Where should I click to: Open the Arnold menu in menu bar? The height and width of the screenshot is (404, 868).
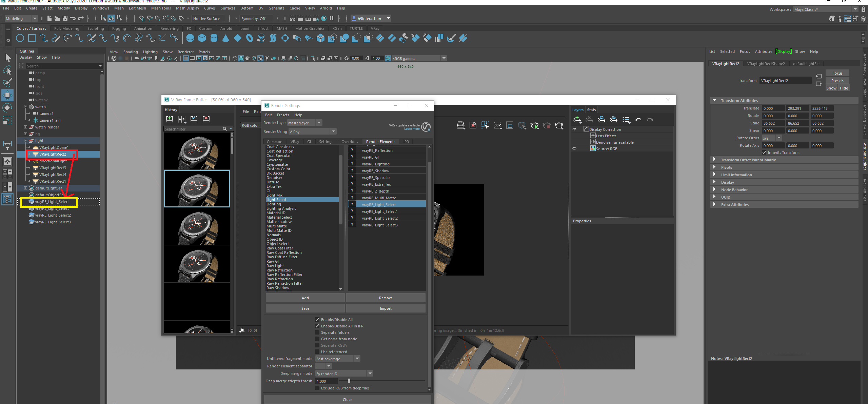coord(326,8)
